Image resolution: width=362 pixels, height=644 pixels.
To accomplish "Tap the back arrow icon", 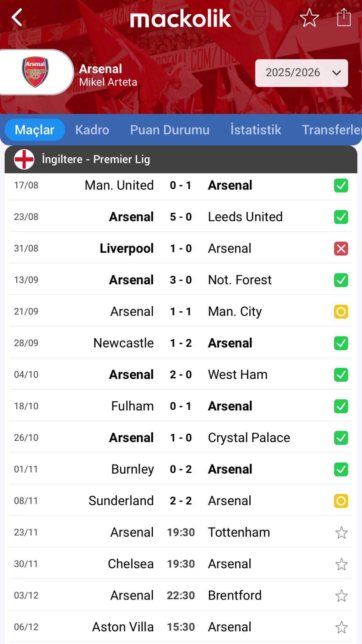I will tap(17, 18).
